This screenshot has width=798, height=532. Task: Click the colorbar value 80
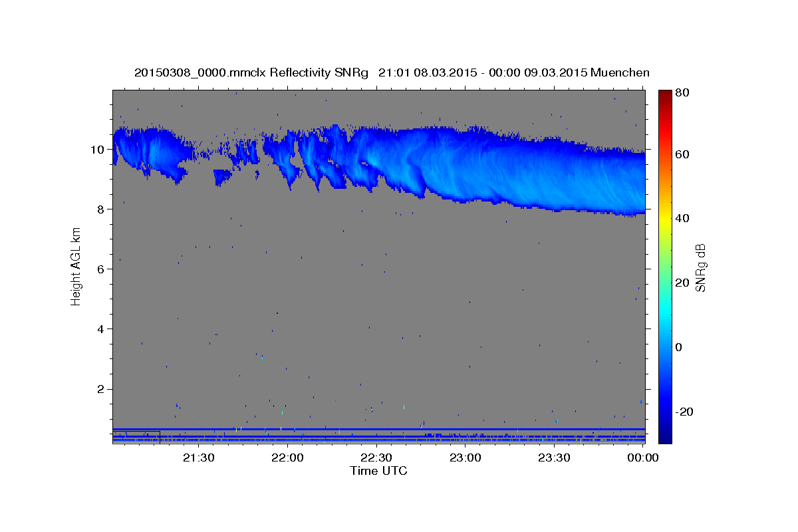682,92
